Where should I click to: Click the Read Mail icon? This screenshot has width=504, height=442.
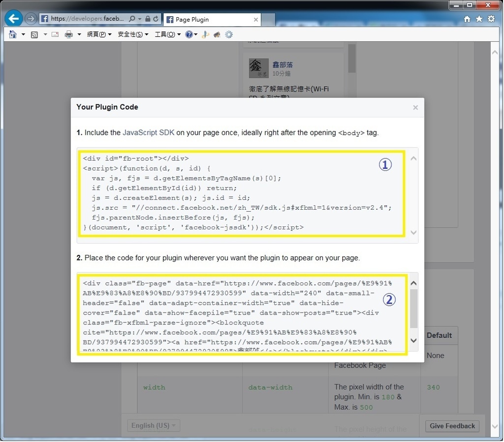pos(55,34)
